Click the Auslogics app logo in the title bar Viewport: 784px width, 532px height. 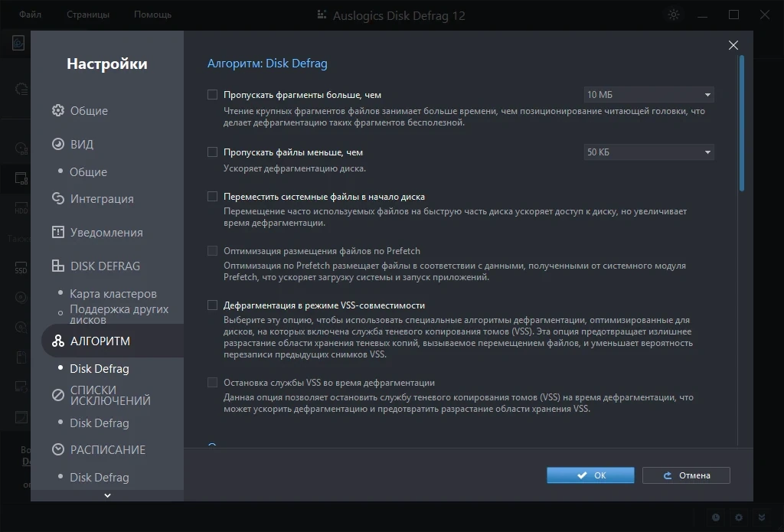pos(322,15)
